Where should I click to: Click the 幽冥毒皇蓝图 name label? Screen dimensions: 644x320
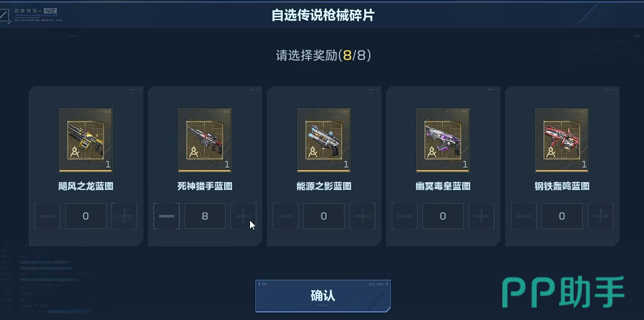443,186
